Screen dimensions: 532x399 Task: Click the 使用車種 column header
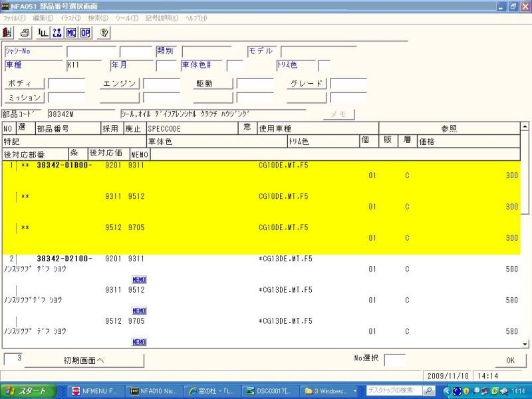[318, 128]
